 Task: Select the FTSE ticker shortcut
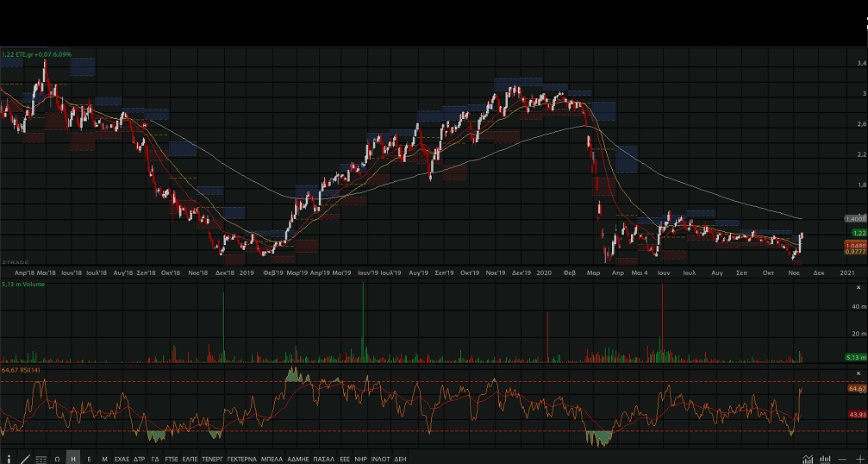pos(172,459)
